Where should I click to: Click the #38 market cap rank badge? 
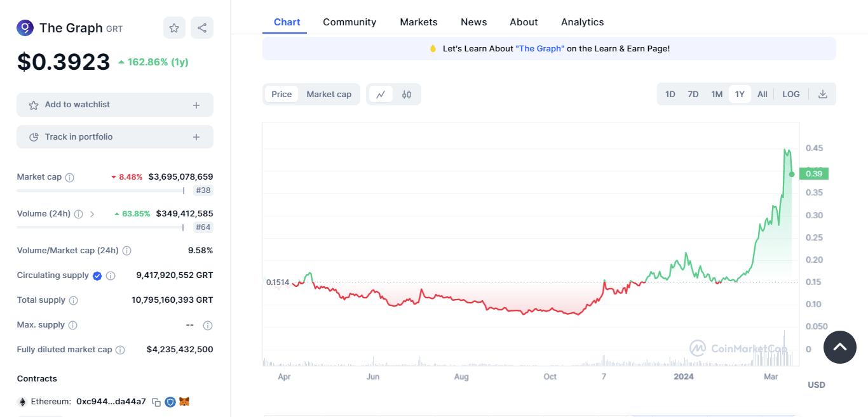(x=203, y=190)
